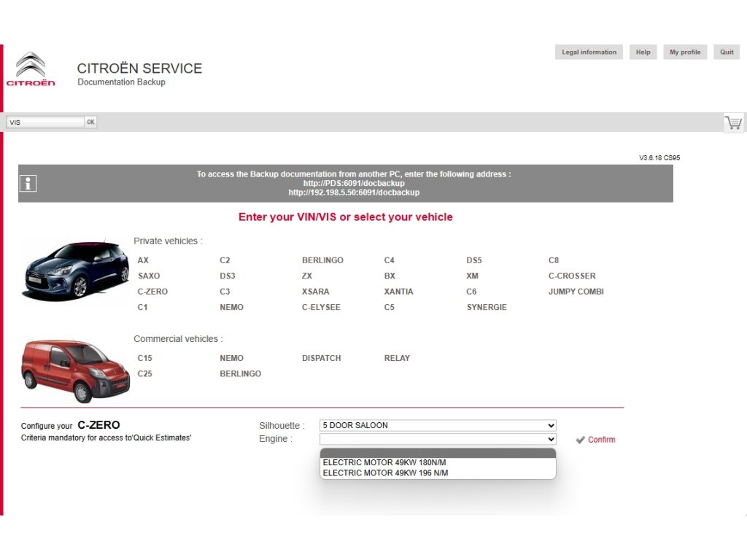The height and width of the screenshot is (560, 747).
Task: Click the blue DS3 private vehicle image
Action: pos(76,270)
